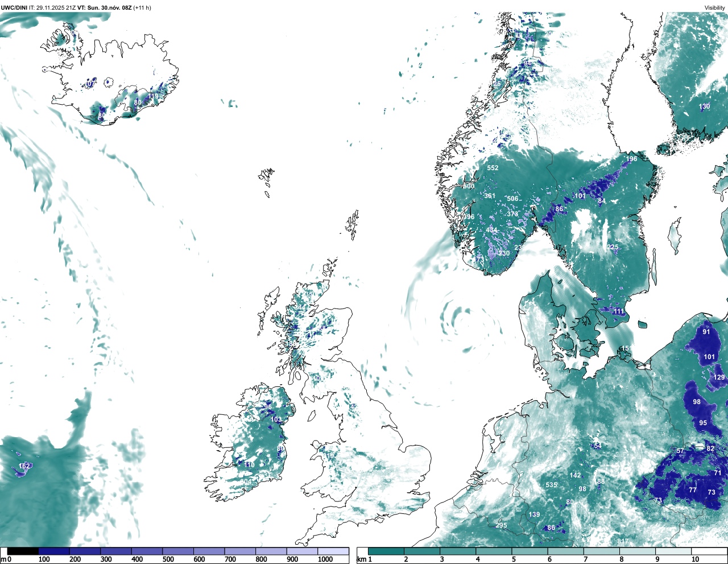The height and width of the screenshot is (564, 728).
Task: Click the initial time '29.11.2025 21Z'
Action: (56, 8)
